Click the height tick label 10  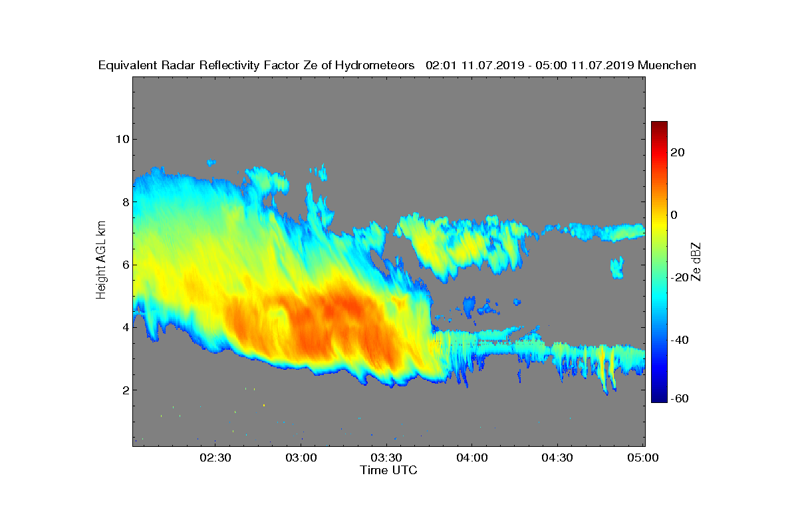pyautogui.click(x=122, y=139)
